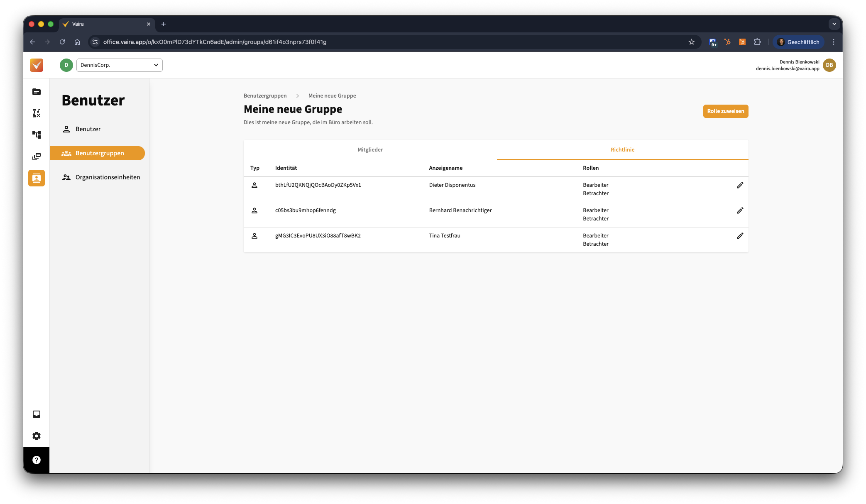Edit roles for Dieter Disponentus
Image resolution: width=866 pixels, height=504 pixels.
coord(740,185)
